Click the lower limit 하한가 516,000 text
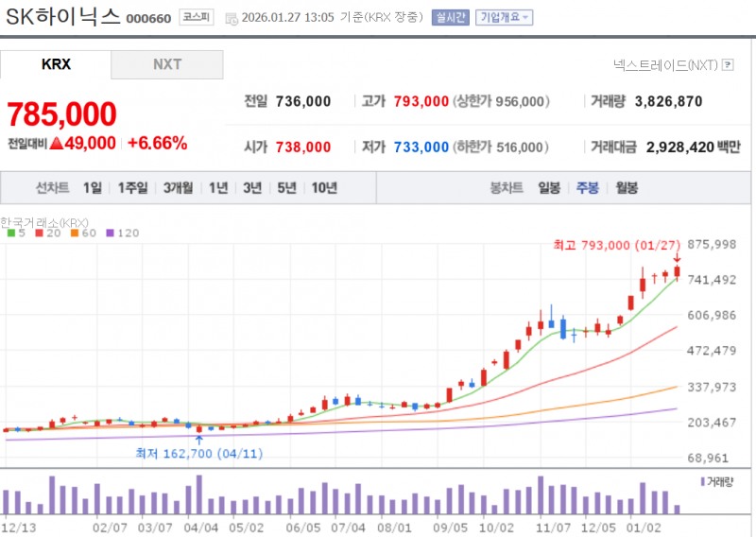 tap(501, 147)
